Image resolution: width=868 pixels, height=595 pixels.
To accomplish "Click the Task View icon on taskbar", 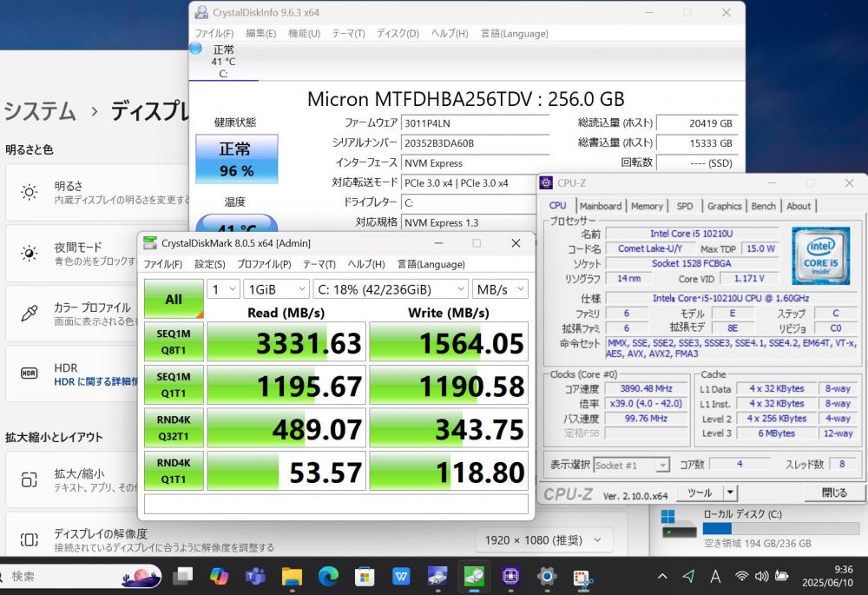I will click(182, 576).
